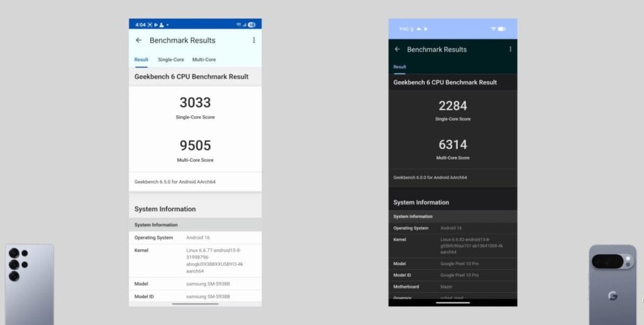Select the Result tab on the light screen
Viewport: 644px width, 325px height.
tap(142, 60)
